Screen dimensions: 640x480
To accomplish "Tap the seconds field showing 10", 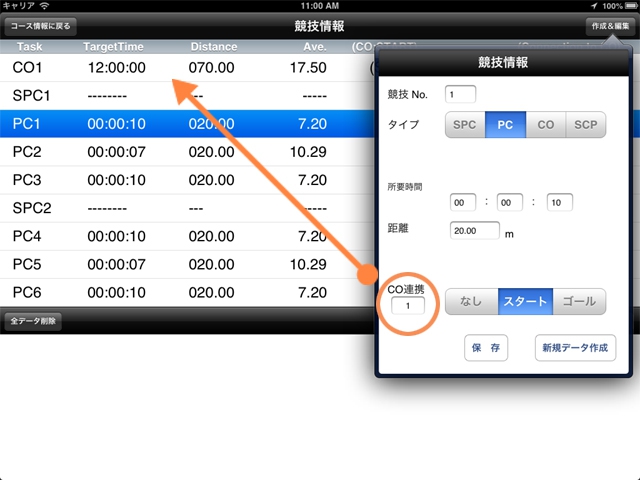I will coord(559,203).
